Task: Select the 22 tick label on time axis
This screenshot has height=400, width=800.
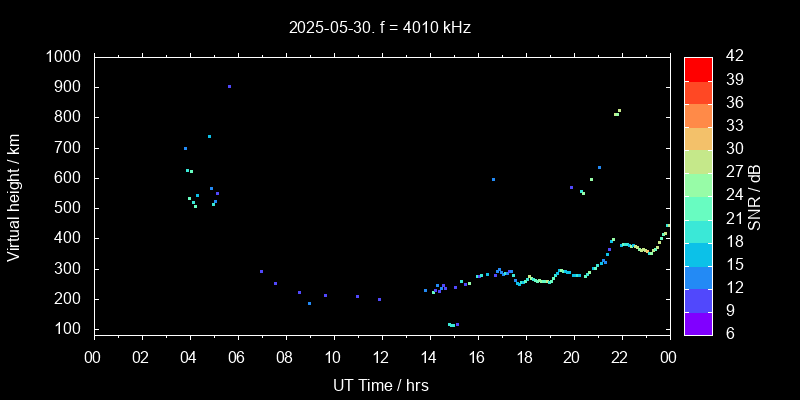Action: click(621, 356)
